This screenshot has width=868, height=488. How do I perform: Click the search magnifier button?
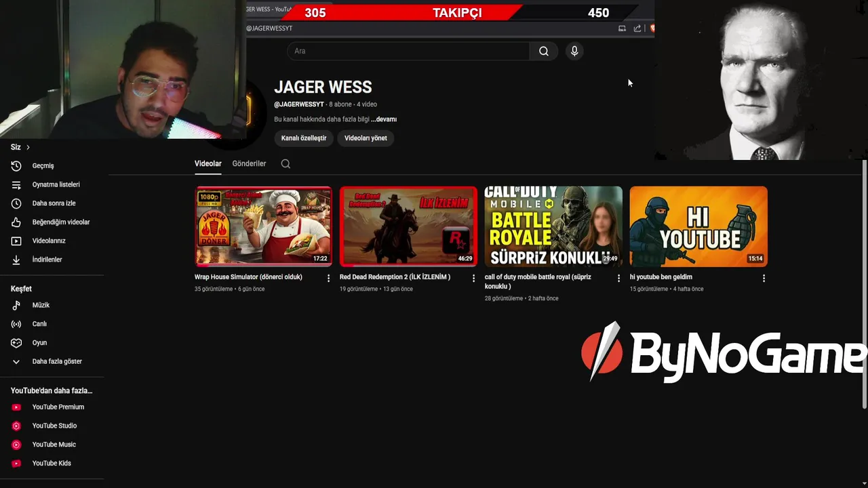(x=544, y=51)
